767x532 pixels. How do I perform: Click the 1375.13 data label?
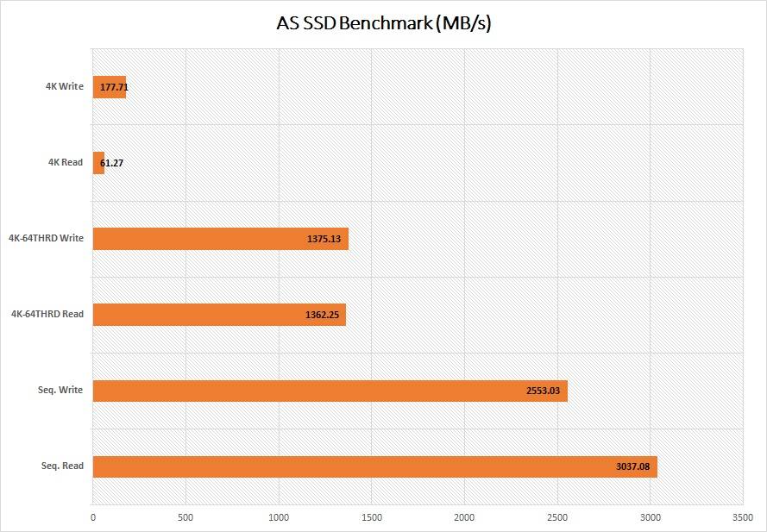click(324, 239)
